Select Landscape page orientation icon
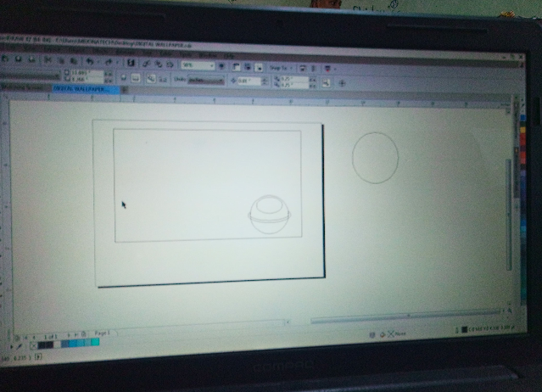This screenshot has width=542, height=392. [135, 78]
